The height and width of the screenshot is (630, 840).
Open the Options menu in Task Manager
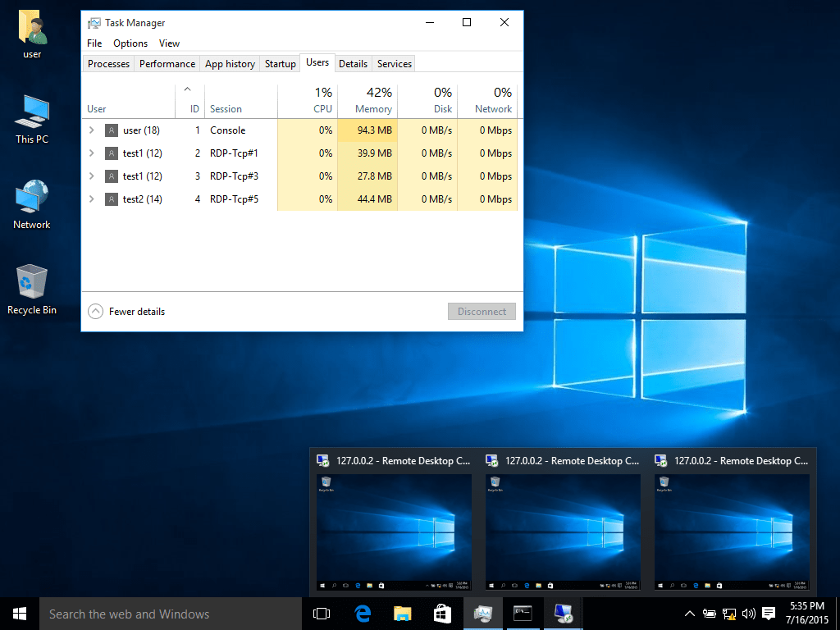click(x=130, y=43)
